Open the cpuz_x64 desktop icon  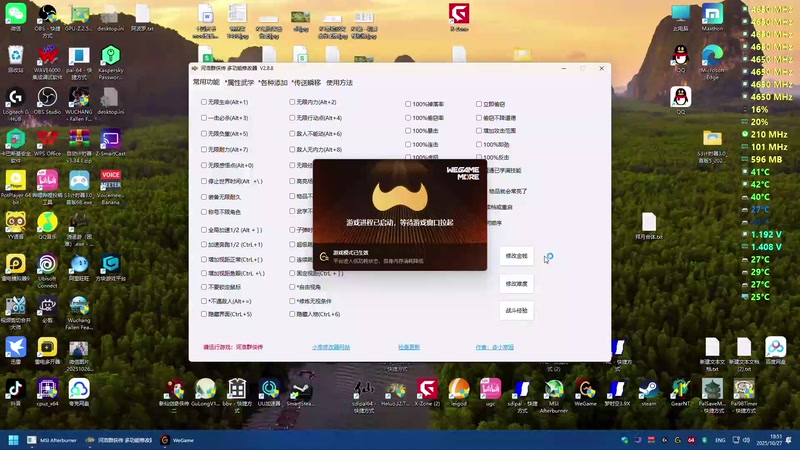click(x=47, y=392)
